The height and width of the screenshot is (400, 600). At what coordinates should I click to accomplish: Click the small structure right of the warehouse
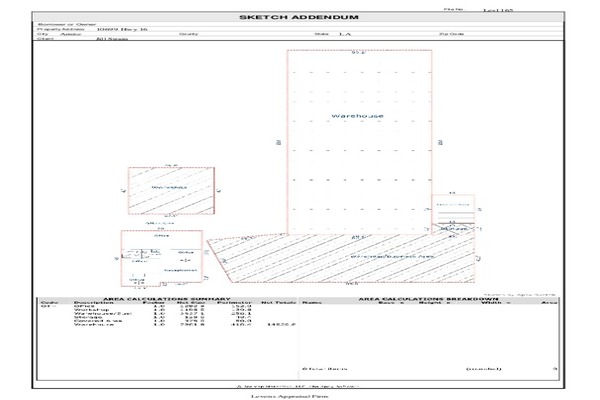(x=452, y=210)
